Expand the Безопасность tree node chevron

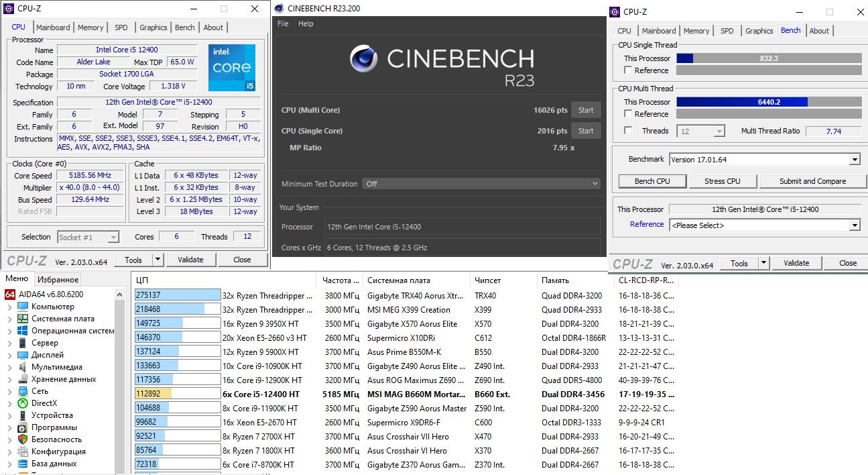click(x=9, y=440)
